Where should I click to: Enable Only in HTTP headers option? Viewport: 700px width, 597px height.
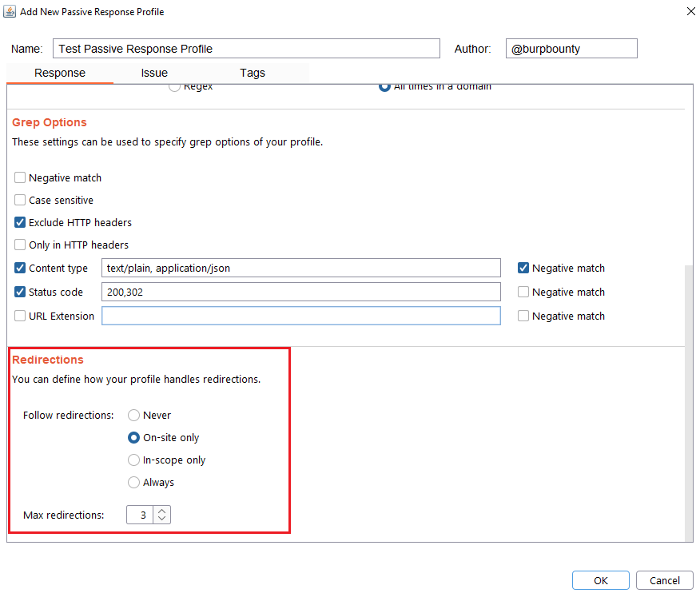(x=20, y=245)
